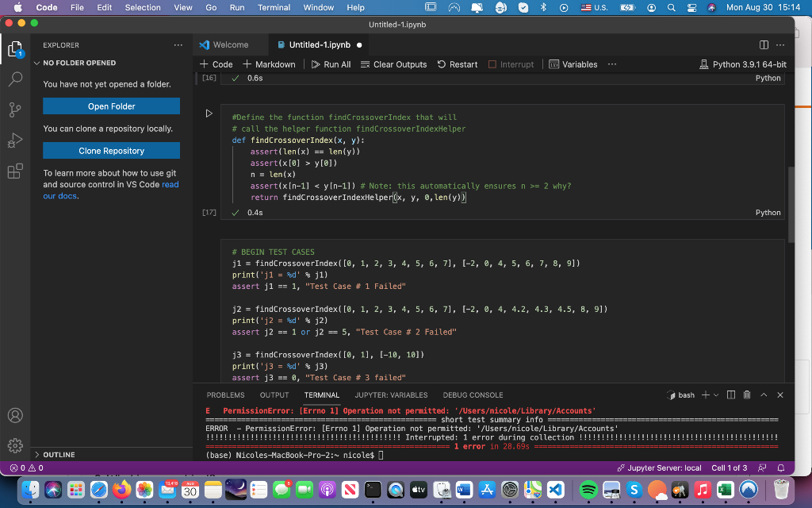This screenshot has width=812, height=508.
Task: Open the Run and Debug view
Action: [x=16, y=140]
